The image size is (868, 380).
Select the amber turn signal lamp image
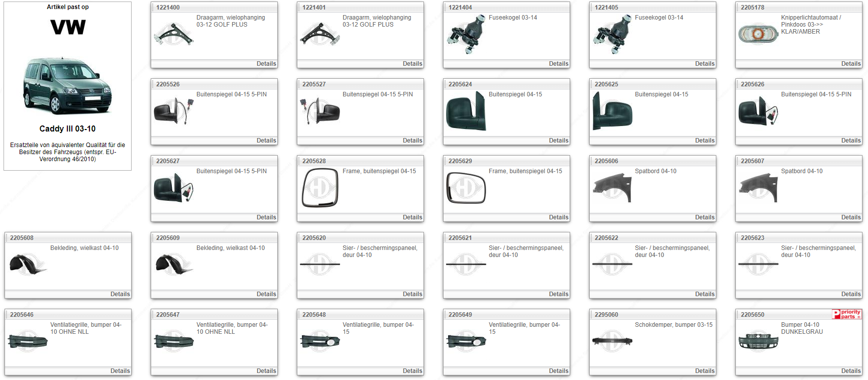click(x=758, y=35)
